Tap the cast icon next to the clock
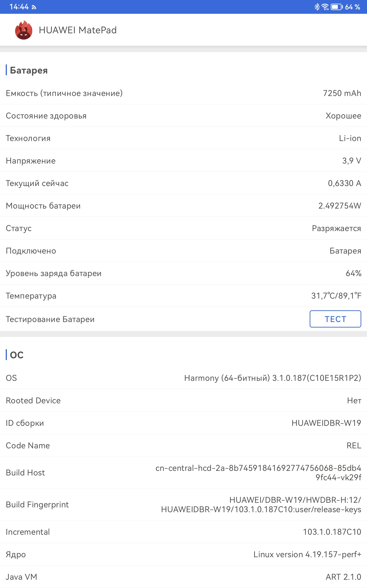The width and height of the screenshot is (367, 588). point(34,8)
